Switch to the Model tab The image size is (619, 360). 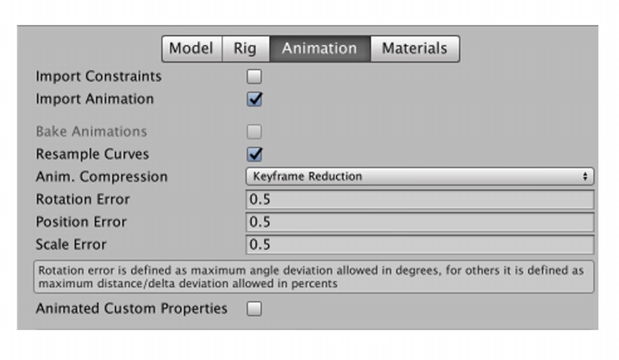(x=192, y=49)
